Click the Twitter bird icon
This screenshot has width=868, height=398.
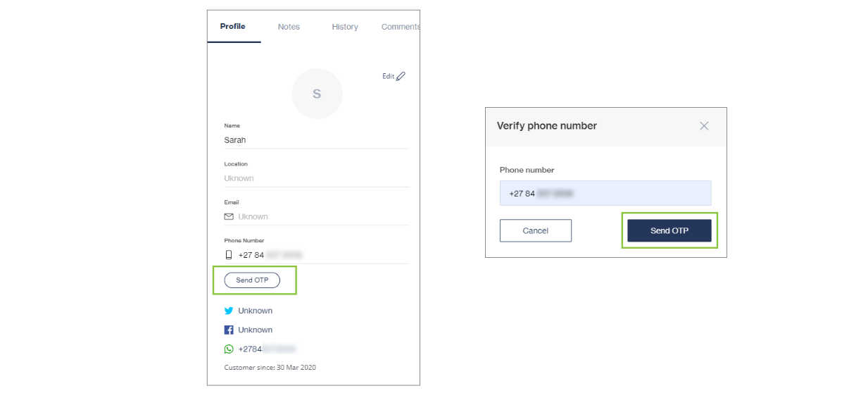[x=229, y=311]
